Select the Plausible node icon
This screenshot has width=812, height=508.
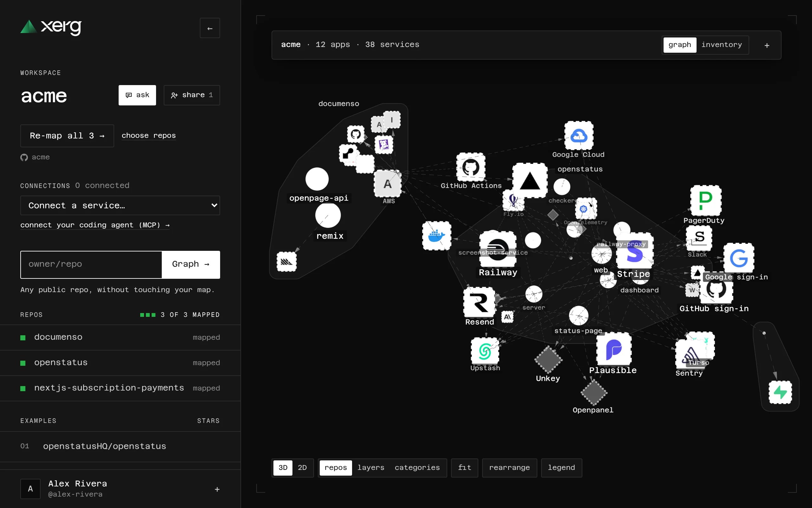pyautogui.click(x=614, y=349)
